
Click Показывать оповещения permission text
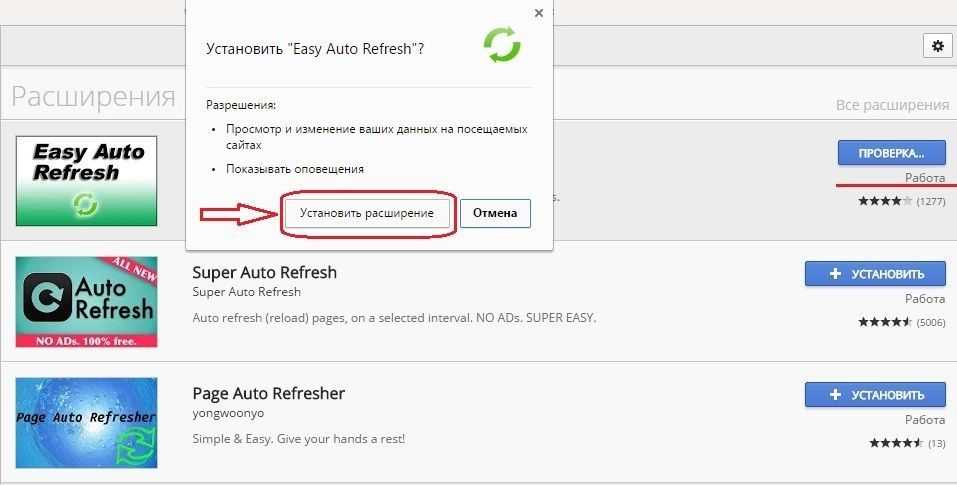coord(295,169)
